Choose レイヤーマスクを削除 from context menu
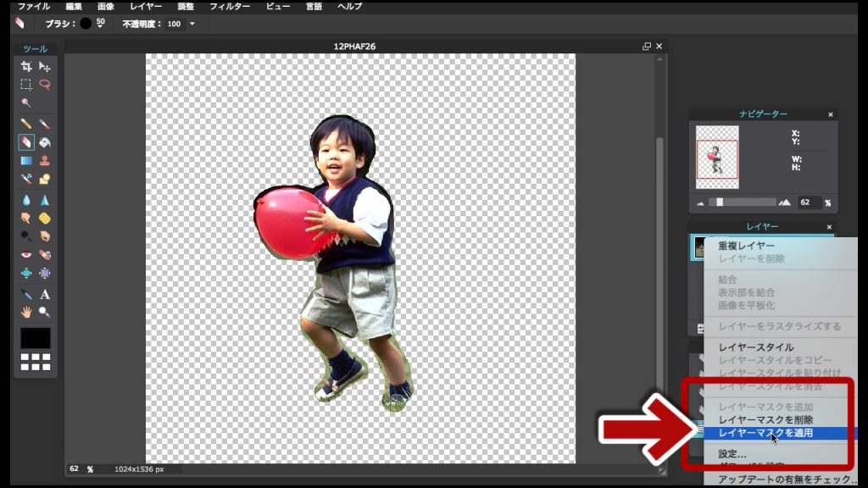 [x=765, y=420]
